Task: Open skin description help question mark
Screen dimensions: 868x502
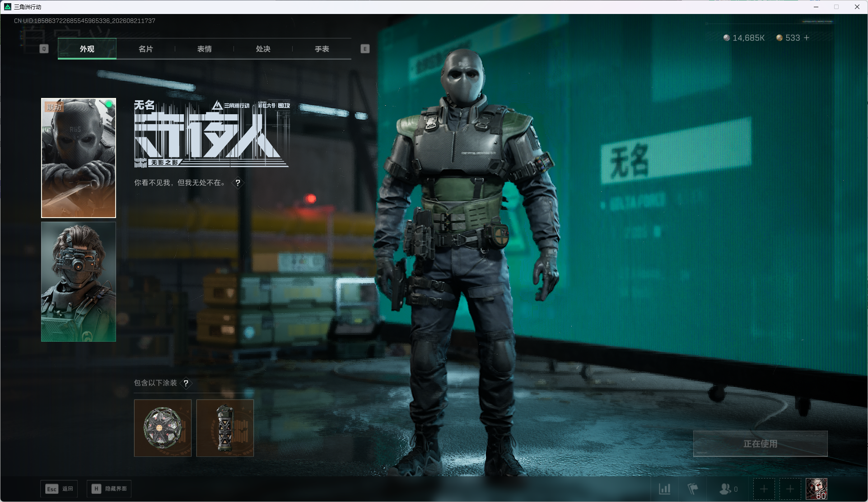Action: tap(238, 183)
